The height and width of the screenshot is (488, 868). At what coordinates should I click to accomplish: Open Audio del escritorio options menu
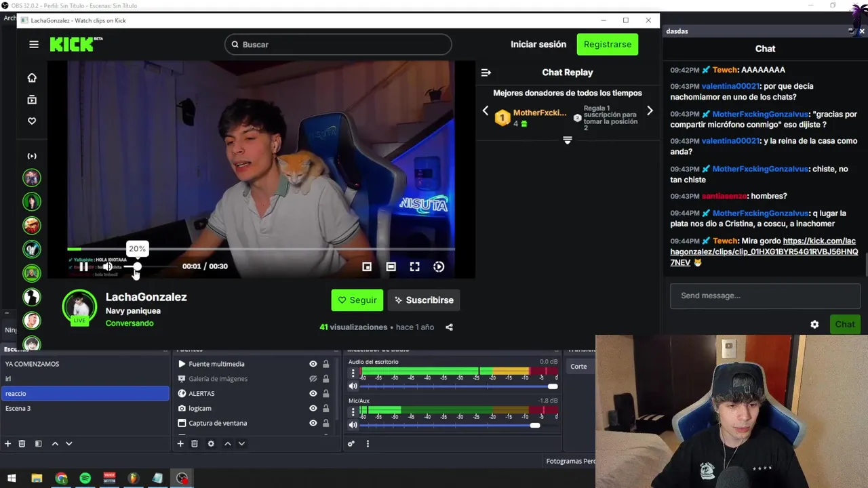coord(353,373)
